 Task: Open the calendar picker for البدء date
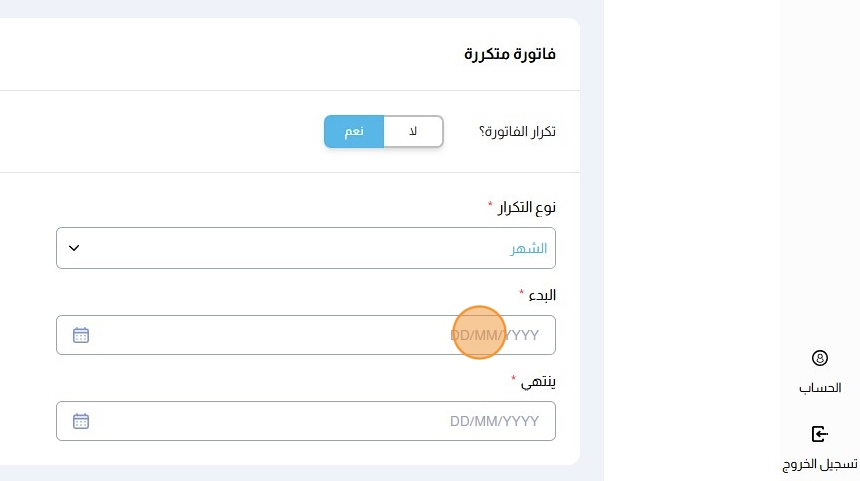81,335
